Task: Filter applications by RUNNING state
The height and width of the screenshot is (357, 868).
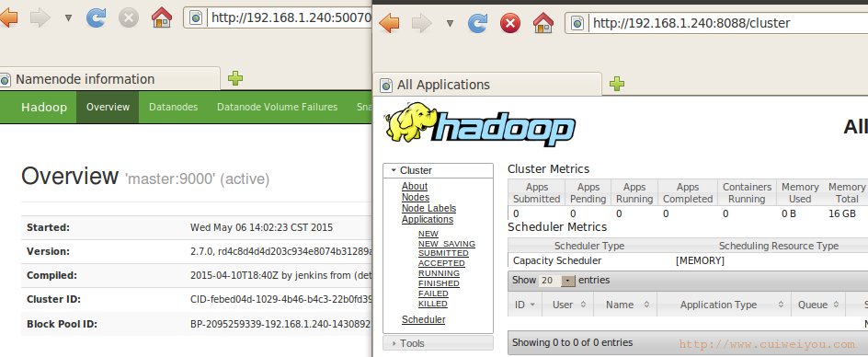Action: click(x=439, y=273)
